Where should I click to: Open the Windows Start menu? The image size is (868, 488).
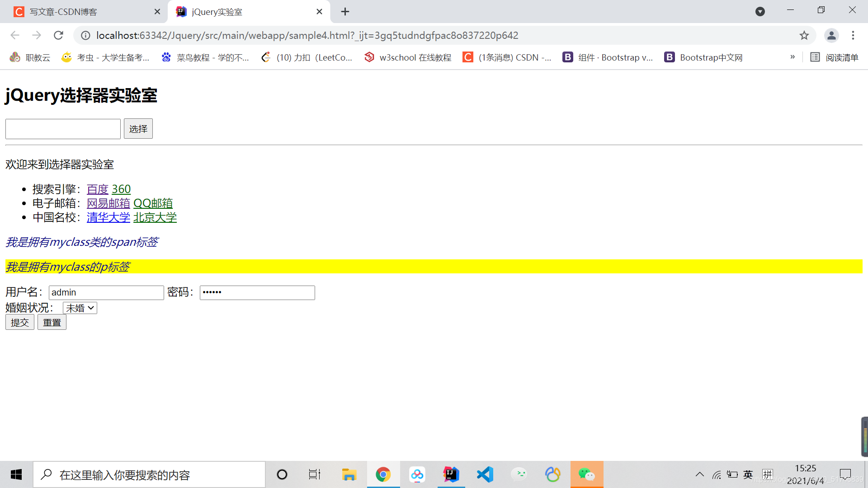(x=16, y=474)
